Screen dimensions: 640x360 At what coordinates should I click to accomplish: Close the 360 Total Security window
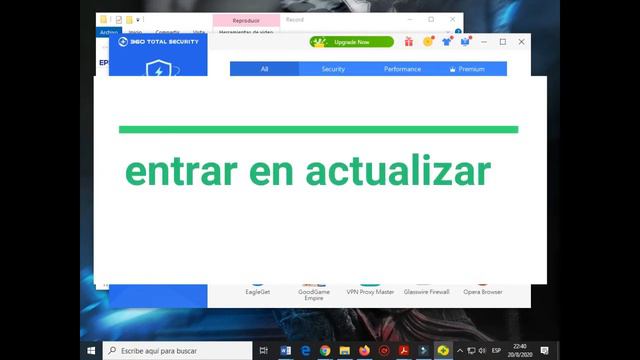pyautogui.click(x=522, y=42)
